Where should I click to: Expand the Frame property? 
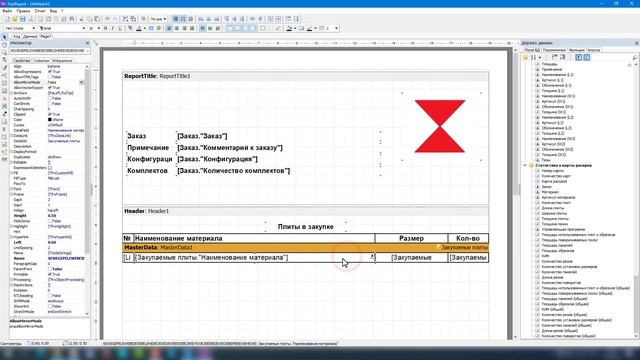point(11,194)
